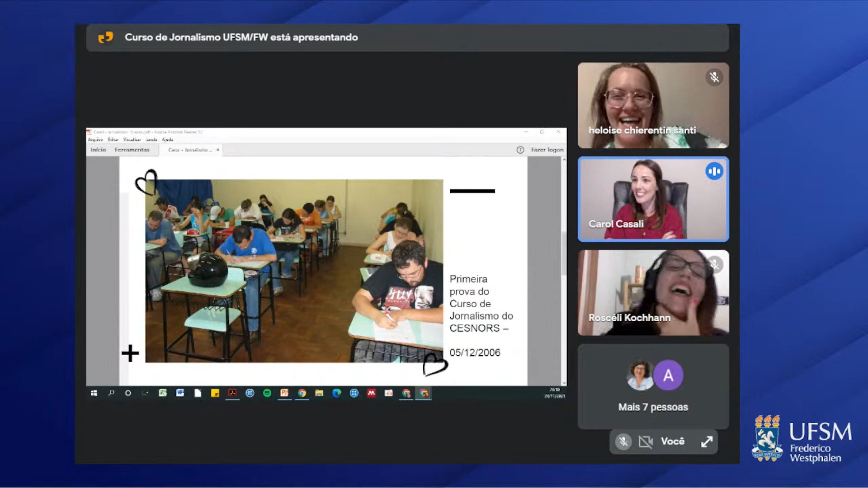Go to the Início tab
The image size is (868, 488).
tap(98, 150)
